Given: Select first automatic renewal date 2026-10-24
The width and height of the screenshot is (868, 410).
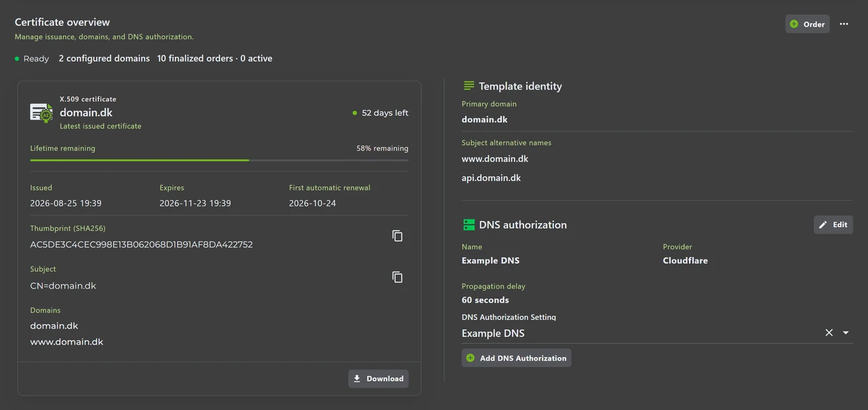Looking at the screenshot, I should pyautogui.click(x=313, y=203).
